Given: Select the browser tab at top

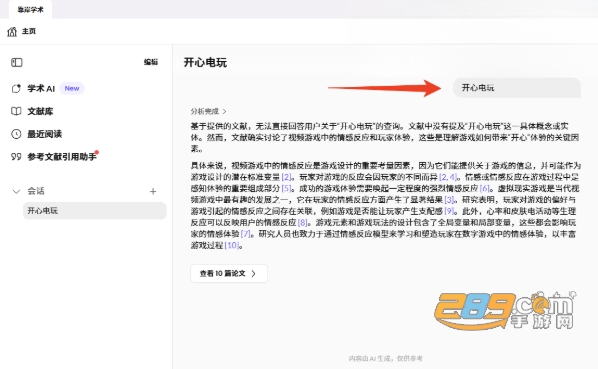Looking at the screenshot, I should point(31,10).
